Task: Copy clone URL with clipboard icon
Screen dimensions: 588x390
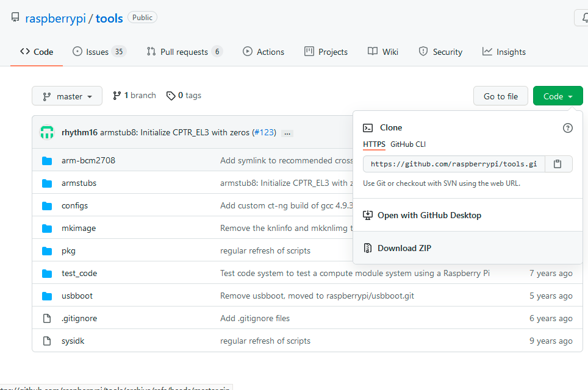Action: pyautogui.click(x=558, y=164)
